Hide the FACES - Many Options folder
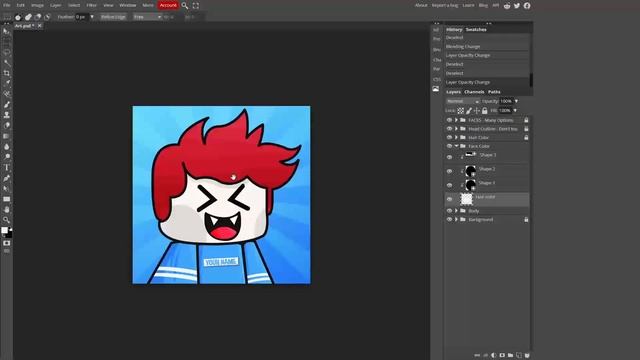 pyautogui.click(x=449, y=120)
